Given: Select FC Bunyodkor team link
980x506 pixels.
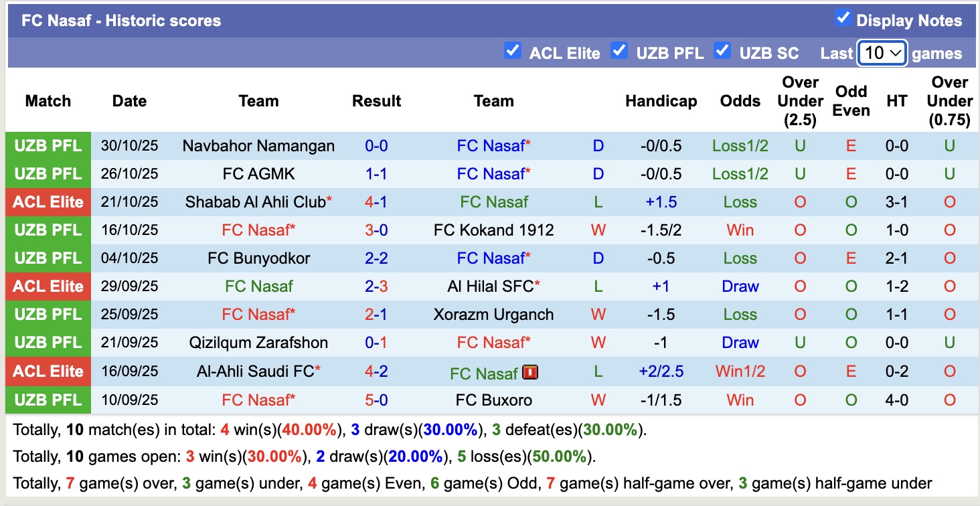Looking at the screenshot, I should point(258,258).
